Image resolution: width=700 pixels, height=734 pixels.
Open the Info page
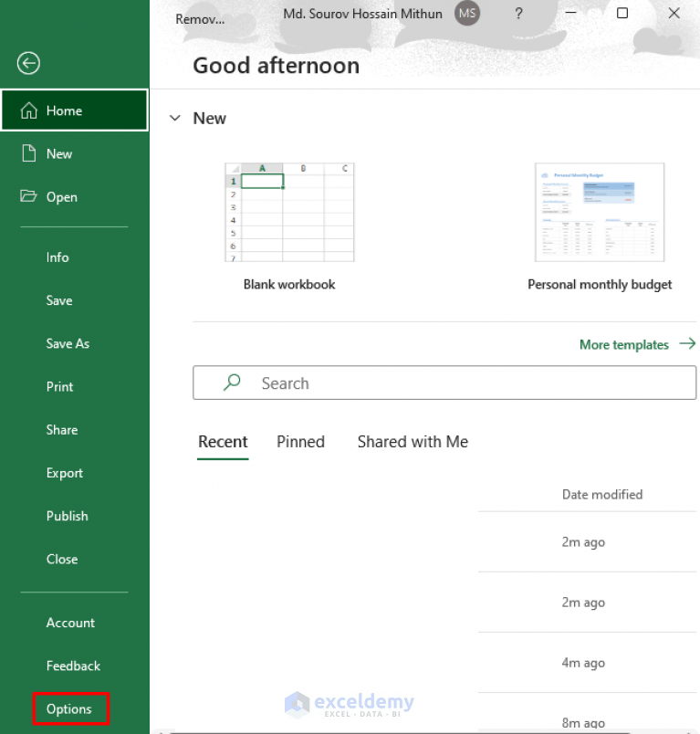click(x=57, y=257)
